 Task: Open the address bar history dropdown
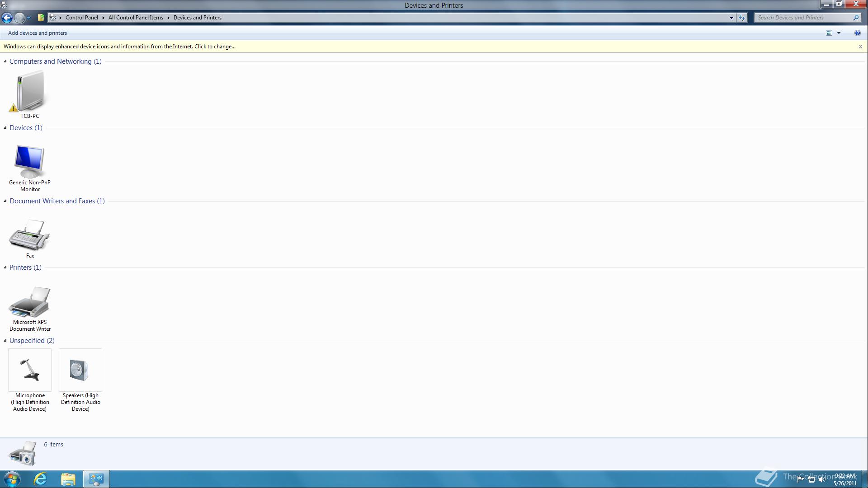pyautogui.click(x=731, y=18)
